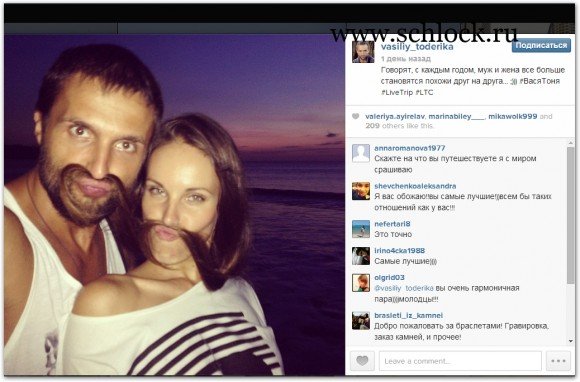580x382 pixels.
Task: Click the Подписаться follow button
Action: (541, 45)
